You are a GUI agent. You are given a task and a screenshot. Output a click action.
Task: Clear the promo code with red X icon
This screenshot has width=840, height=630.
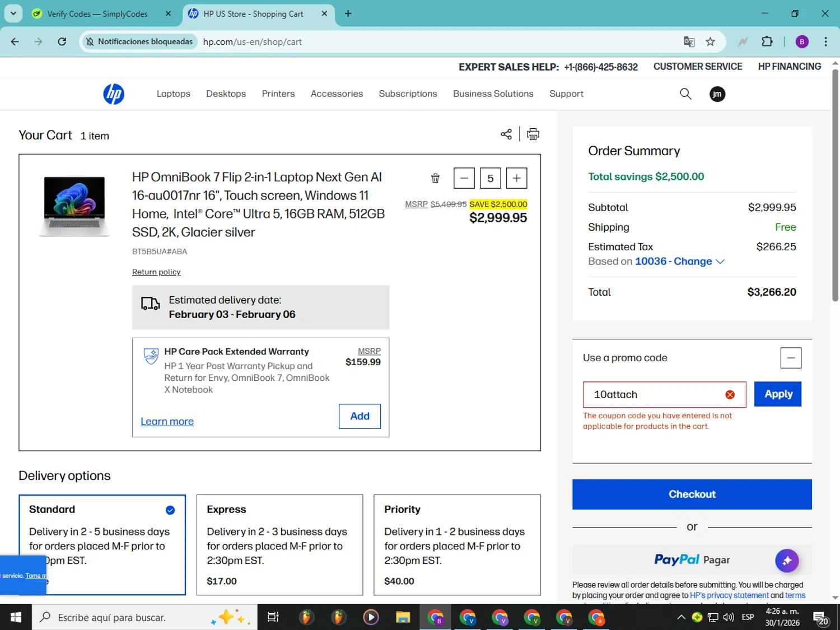730,395
